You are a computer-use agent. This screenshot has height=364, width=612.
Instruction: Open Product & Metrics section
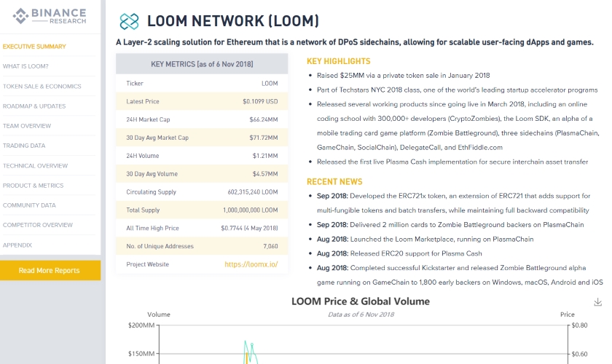tap(34, 186)
